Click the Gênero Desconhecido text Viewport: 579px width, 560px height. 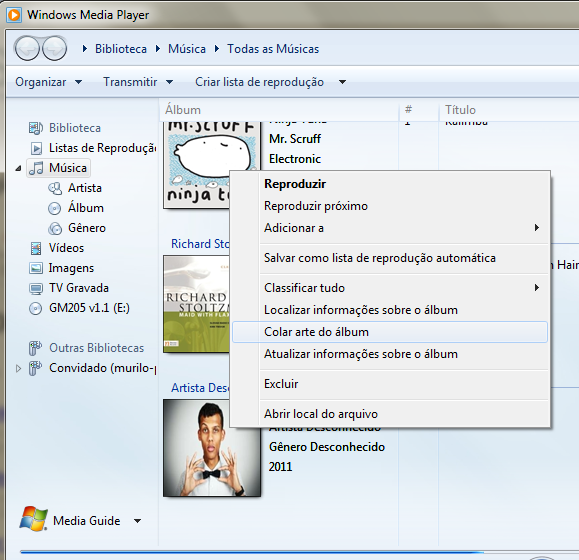pyautogui.click(x=327, y=447)
